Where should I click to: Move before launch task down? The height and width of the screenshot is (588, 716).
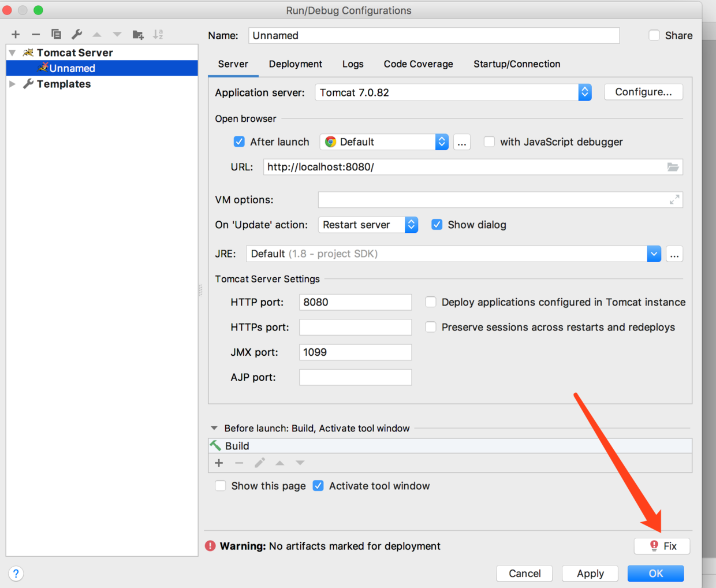300,463
